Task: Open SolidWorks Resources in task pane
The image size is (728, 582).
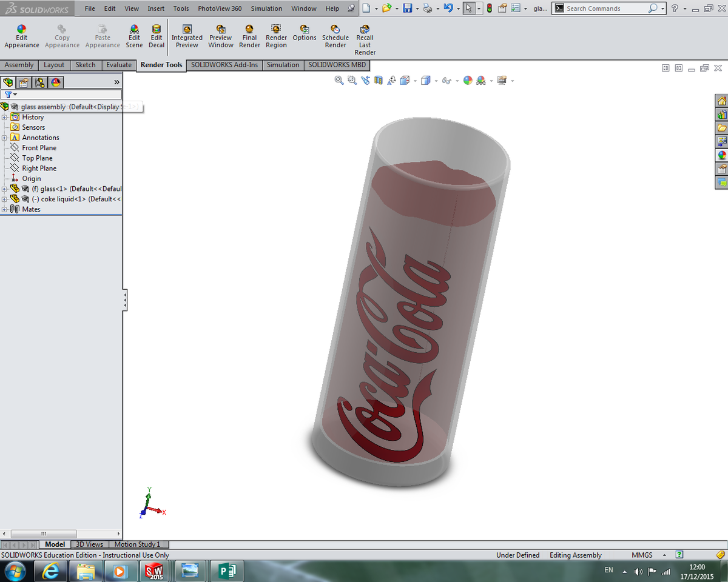Action: (722, 101)
